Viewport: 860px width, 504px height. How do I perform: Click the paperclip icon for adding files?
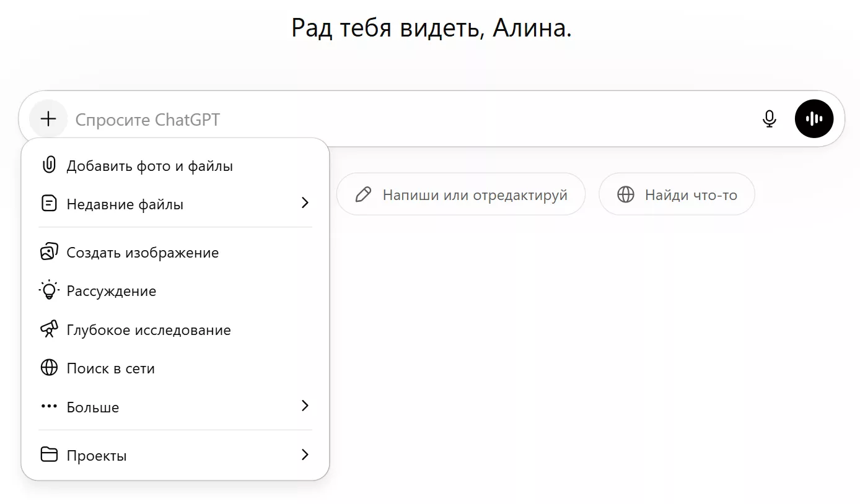point(49,165)
